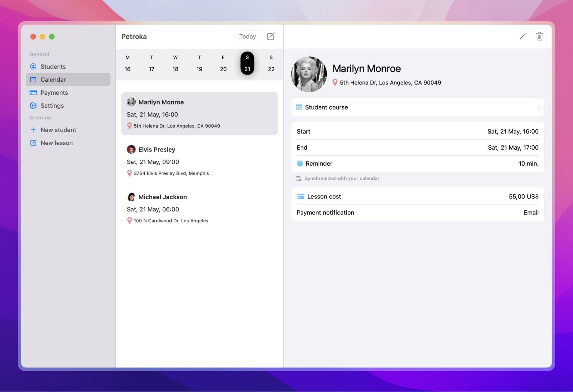573x392 pixels.
Task: Click the Petroka title
Action: pos(134,37)
